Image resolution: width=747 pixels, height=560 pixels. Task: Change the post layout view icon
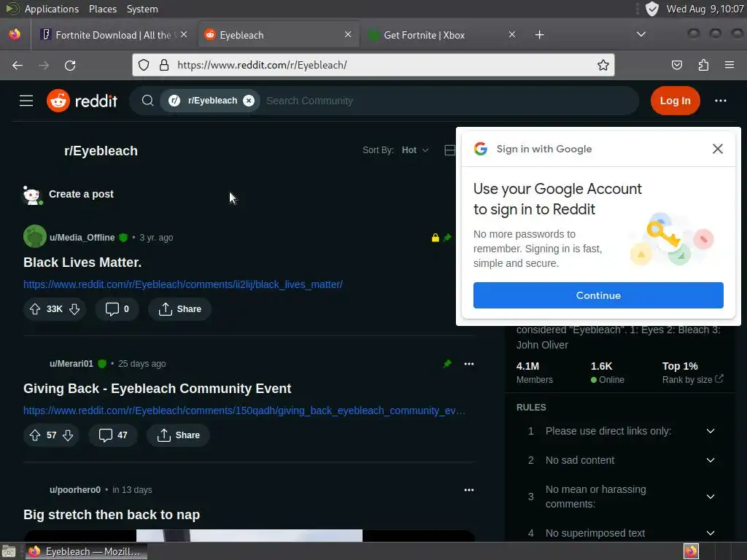click(x=449, y=150)
